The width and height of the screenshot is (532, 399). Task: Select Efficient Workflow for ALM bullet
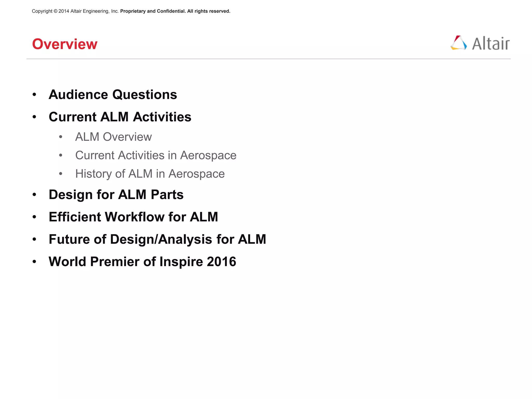[x=133, y=217]
